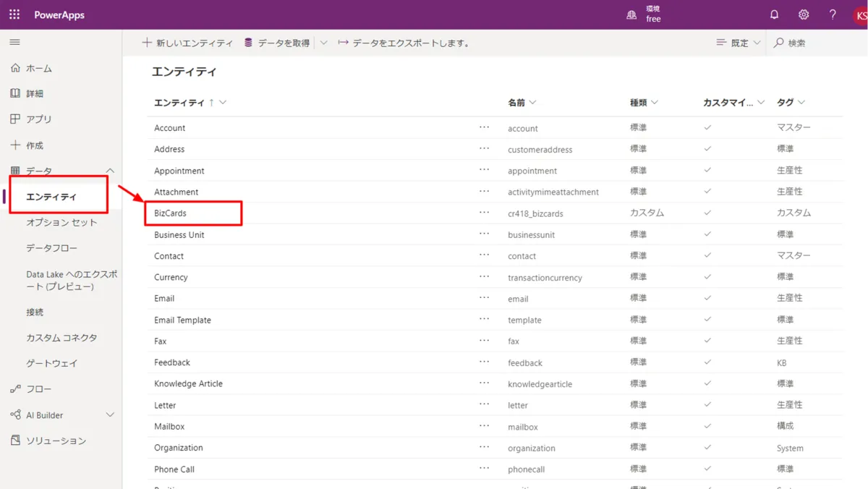
Task: Click the データを取得 database icon
Action: [250, 43]
